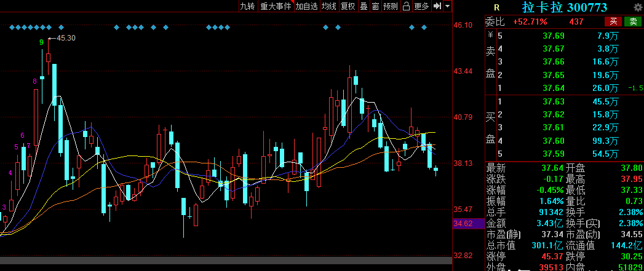
Task: Select the 窗 window toolbar item
Action: point(374,6)
